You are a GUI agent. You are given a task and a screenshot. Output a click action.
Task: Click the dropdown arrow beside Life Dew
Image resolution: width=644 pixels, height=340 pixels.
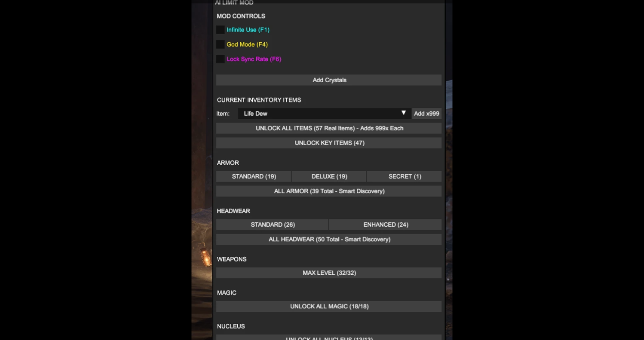coord(403,113)
